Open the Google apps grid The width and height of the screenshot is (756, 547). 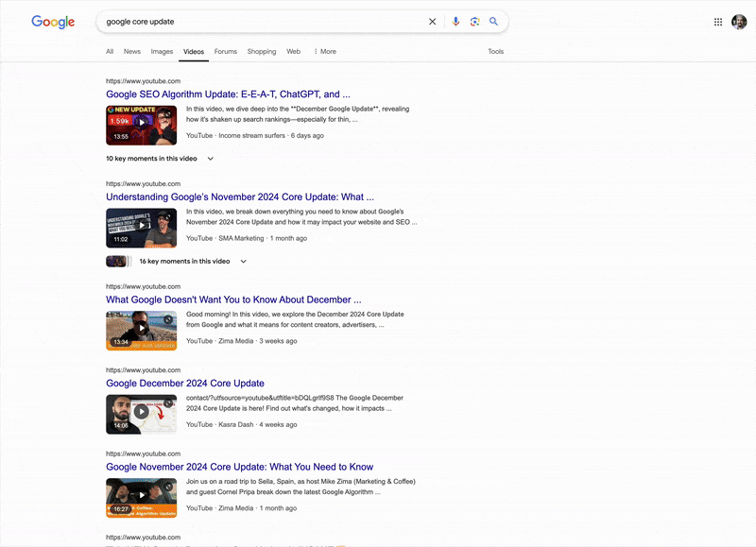[718, 21]
